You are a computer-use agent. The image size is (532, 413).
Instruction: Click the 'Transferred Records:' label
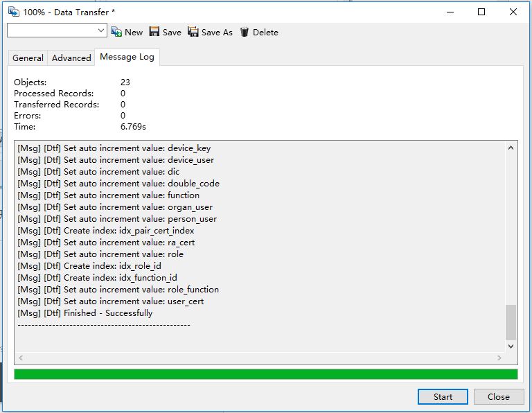(x=56, y=105)
